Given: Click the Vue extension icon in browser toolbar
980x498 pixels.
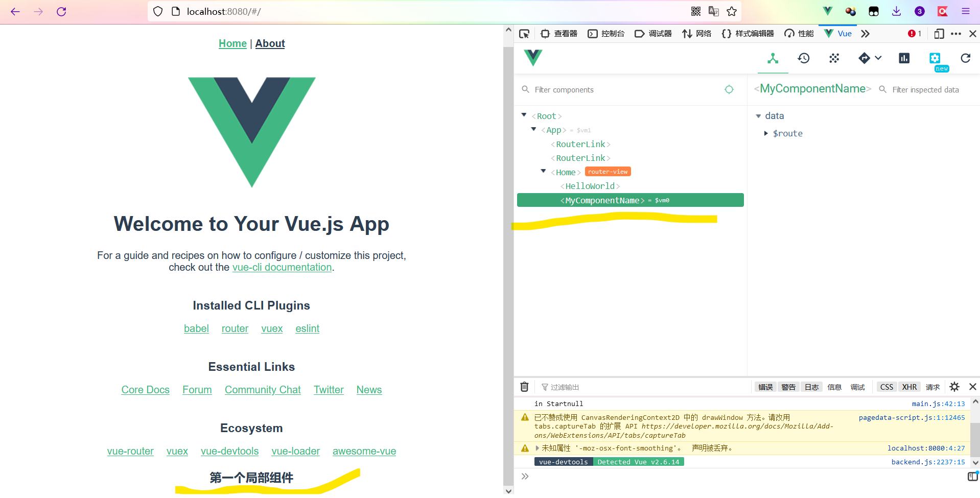Looking at the screenshot, I should pos(828,11).
